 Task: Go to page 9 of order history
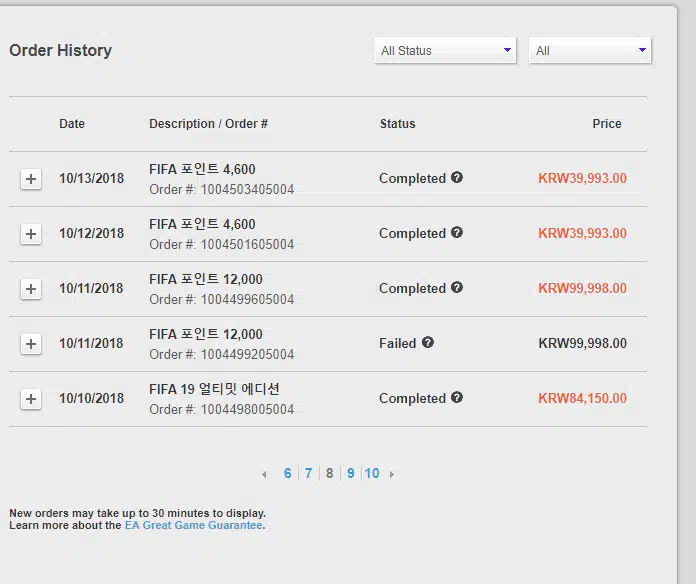point(351,474)
